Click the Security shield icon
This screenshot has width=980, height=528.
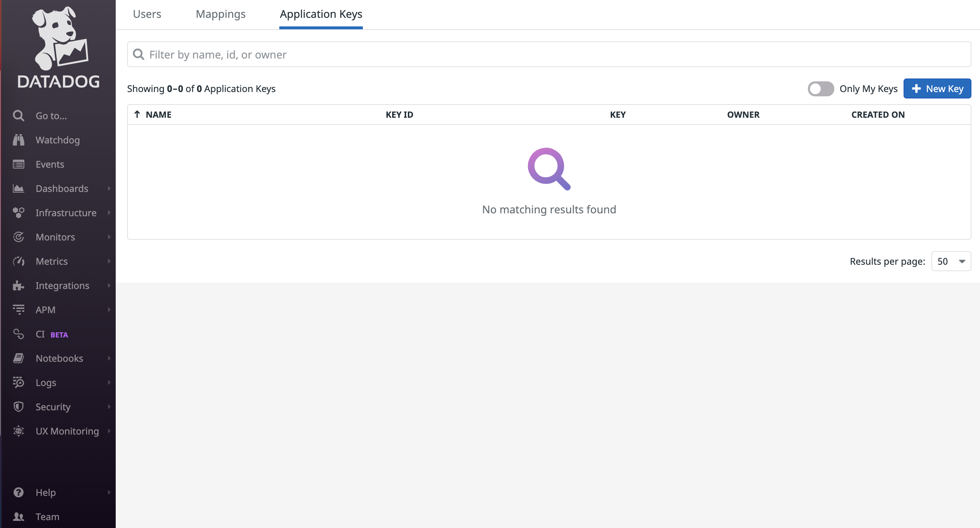point(18,407)
